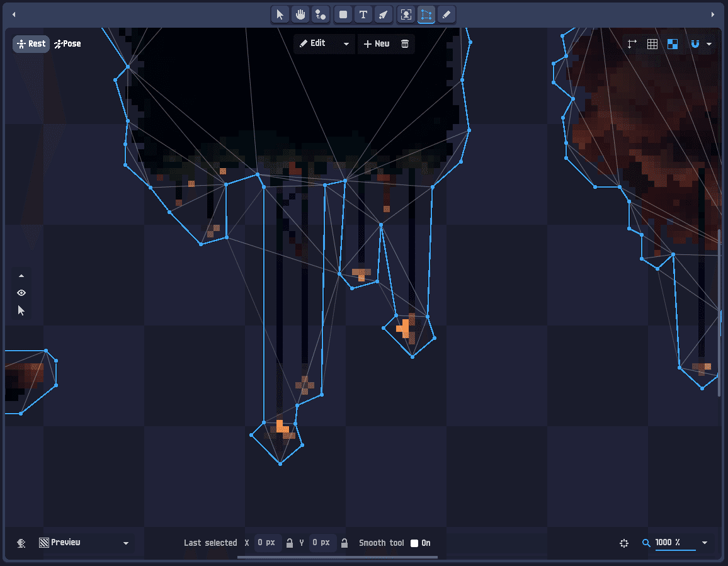Click the vertical scrollbar on right edge

pyautogui.click(x=720, y=312)
